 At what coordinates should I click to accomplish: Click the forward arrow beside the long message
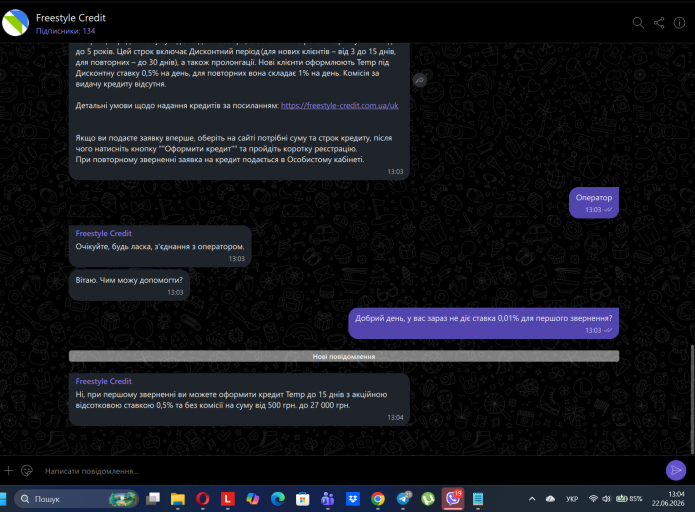click(x=420, y=80)
